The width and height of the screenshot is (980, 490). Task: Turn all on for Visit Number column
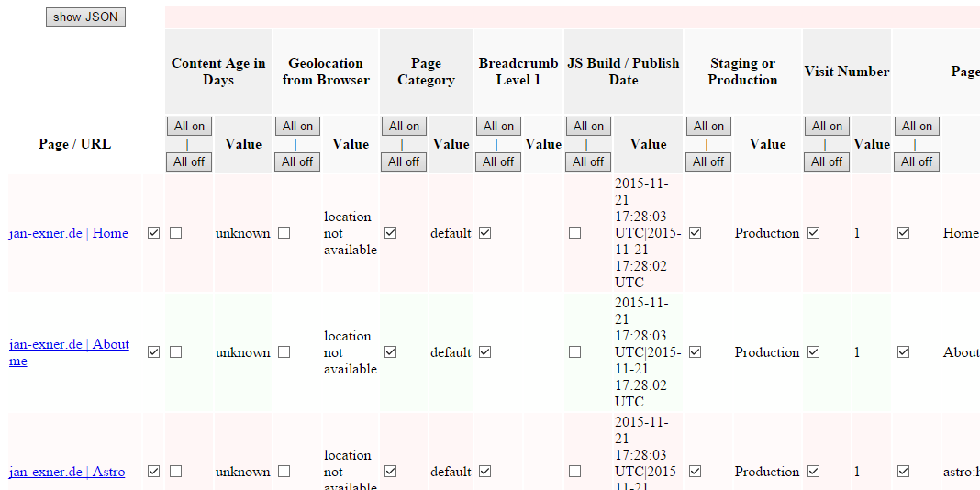[827, 127]
